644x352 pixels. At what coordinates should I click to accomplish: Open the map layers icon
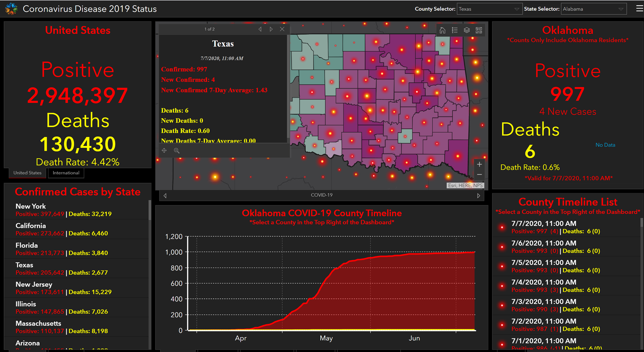click(467, 30)
